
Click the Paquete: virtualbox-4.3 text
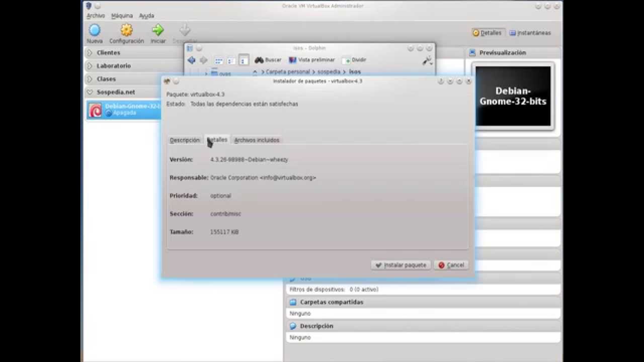(195, 95)
